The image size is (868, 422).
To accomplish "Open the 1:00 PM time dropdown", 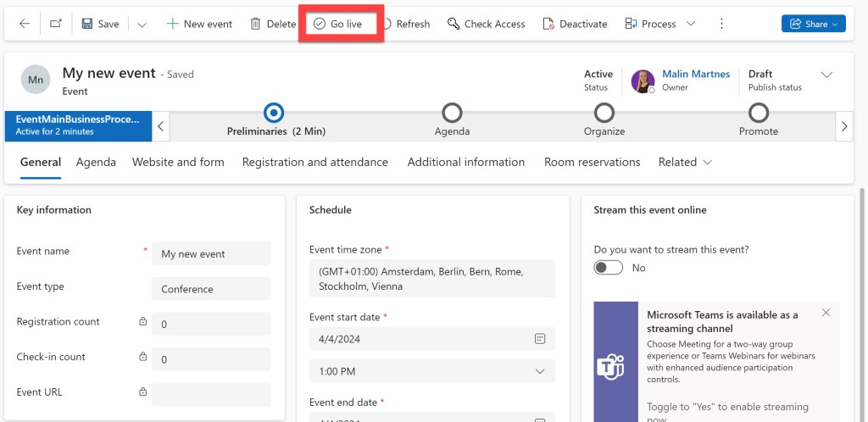I will [x=540, y=371].
